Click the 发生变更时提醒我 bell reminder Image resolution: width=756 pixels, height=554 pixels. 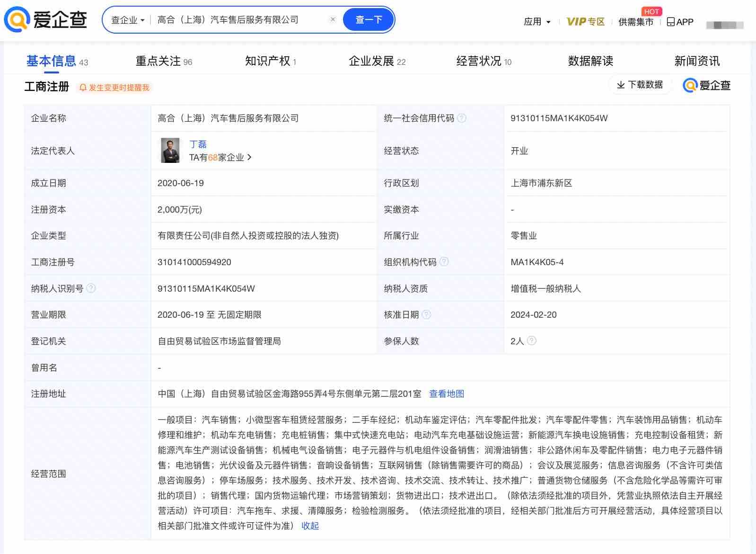tap(114, 88)
